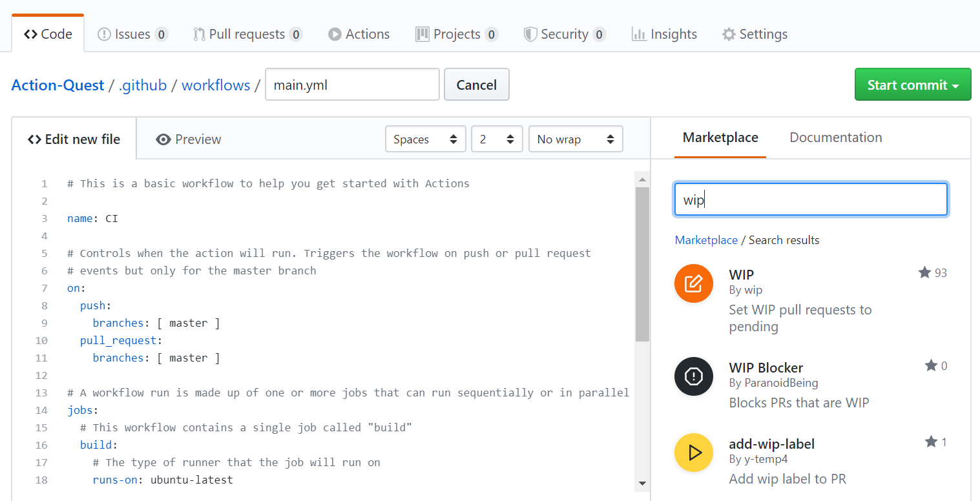The height and width of the screenshot is (501, 980).
Task: Navigate to the .github folder link
Action: click(x=143, y=85)
